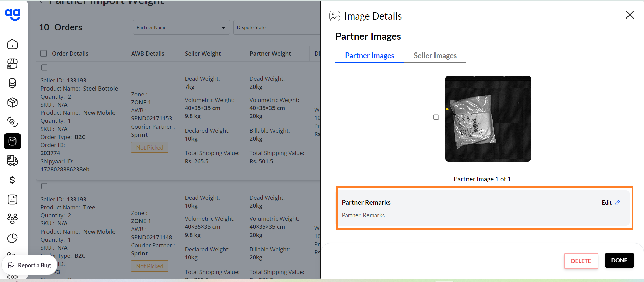
Task: Select AWB number SPND02171148
Action: pyautogui.click(x=152, y=237)
